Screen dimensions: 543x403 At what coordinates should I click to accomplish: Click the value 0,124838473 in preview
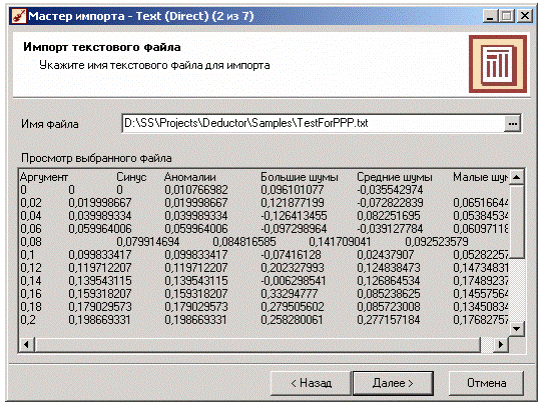(x=389, y=268)
